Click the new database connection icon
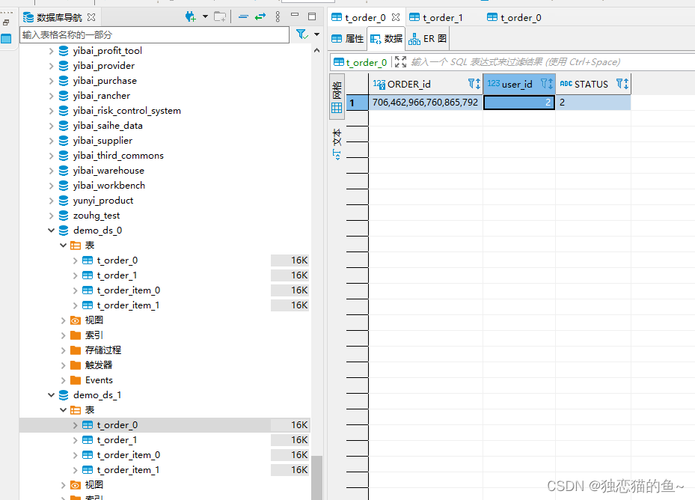 pos(190,17)
